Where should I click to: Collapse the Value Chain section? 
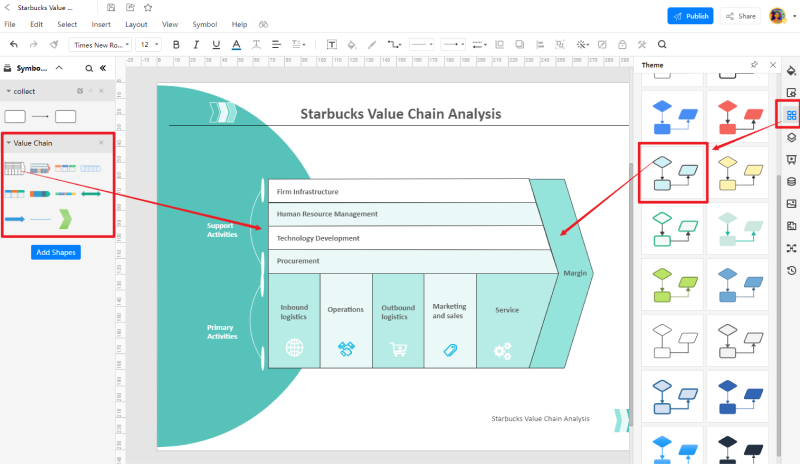8,143
